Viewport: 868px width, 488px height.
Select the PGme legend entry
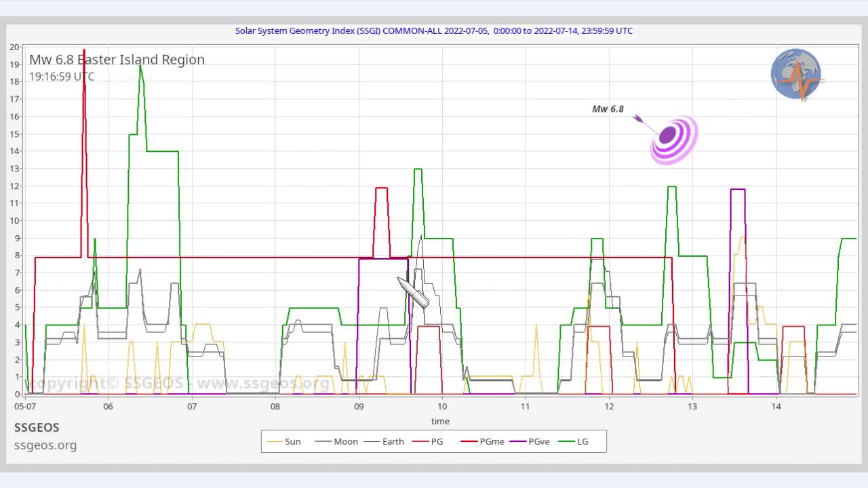coord(483,441)
